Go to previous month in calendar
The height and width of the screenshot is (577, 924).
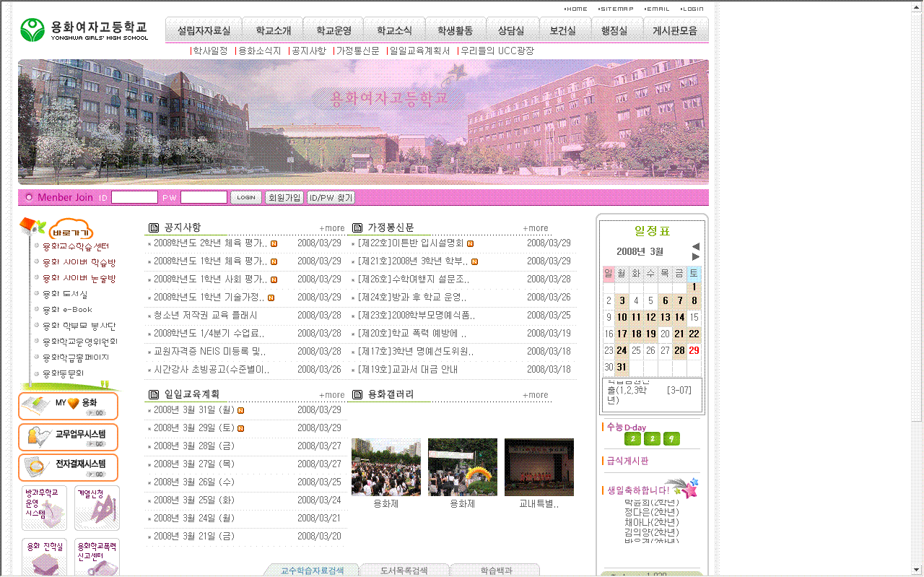[695, 246]
